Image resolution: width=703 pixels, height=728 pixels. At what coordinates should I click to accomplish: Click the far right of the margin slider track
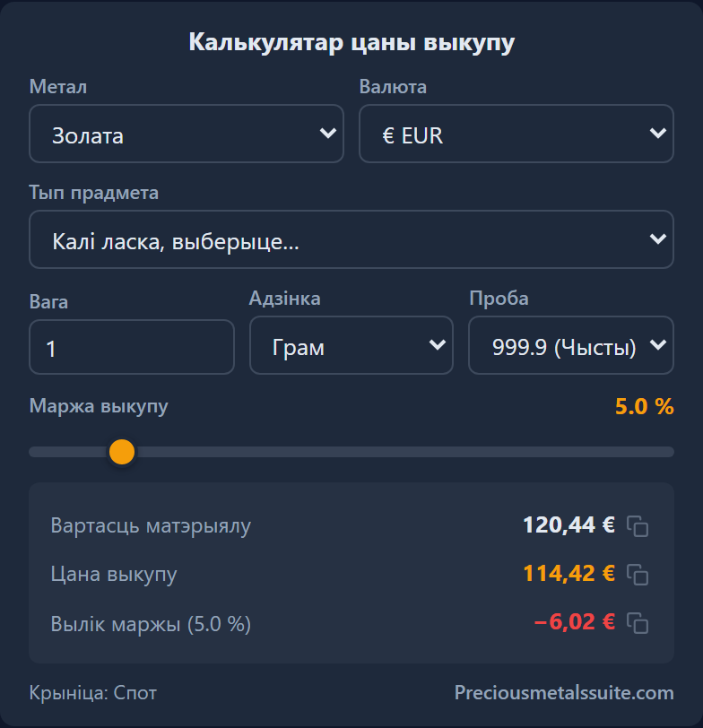[669, 452]
